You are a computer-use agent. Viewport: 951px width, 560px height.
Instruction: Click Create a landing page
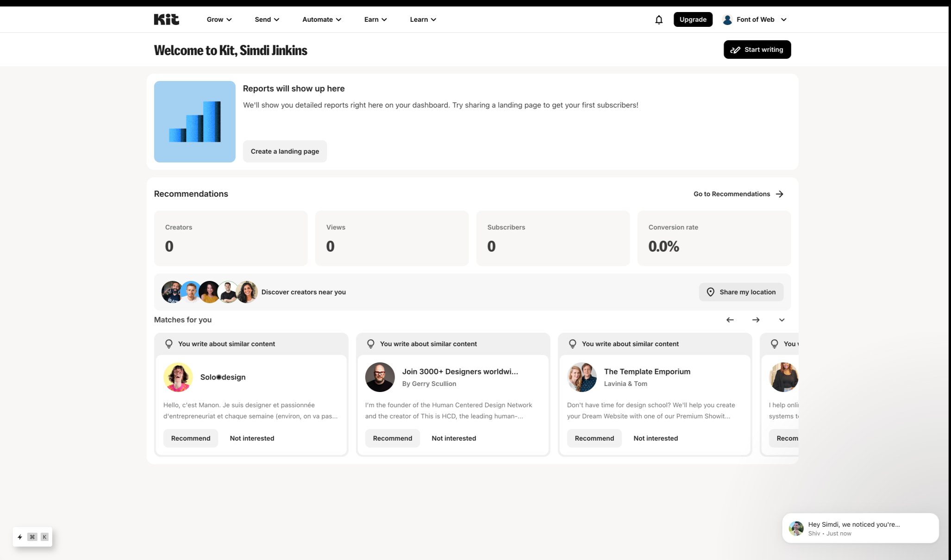click(285, 151)
